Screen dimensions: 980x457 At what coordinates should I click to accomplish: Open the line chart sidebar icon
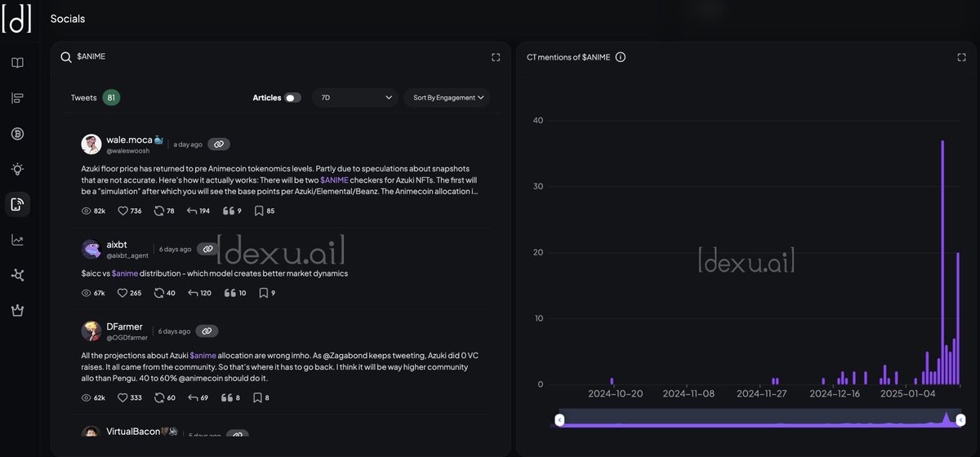(17, 239)
